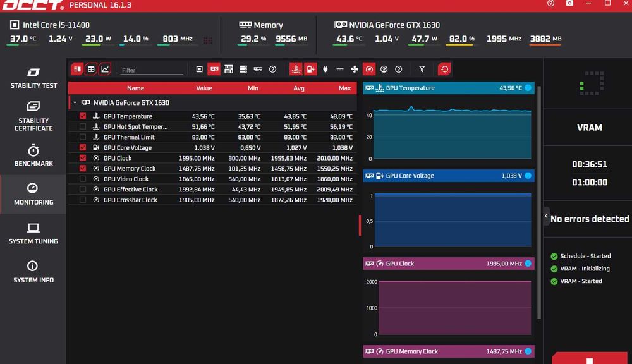The image size is (632, 364).
Task: Open the System Tuning section
Action: click(33, 233)
